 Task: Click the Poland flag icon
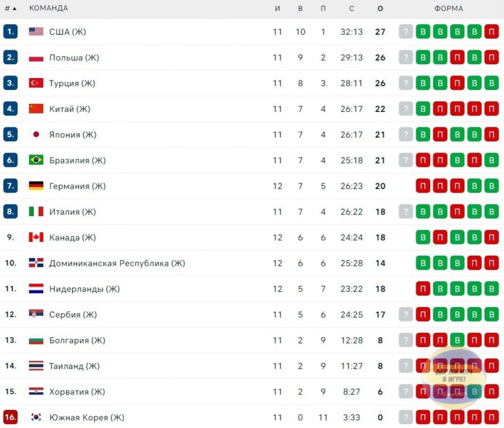(36, 57)
